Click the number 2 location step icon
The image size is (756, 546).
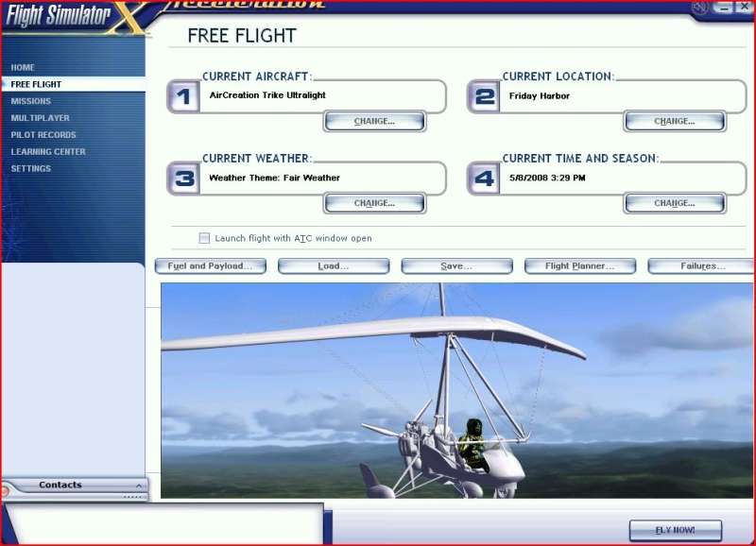pos(484,97)
